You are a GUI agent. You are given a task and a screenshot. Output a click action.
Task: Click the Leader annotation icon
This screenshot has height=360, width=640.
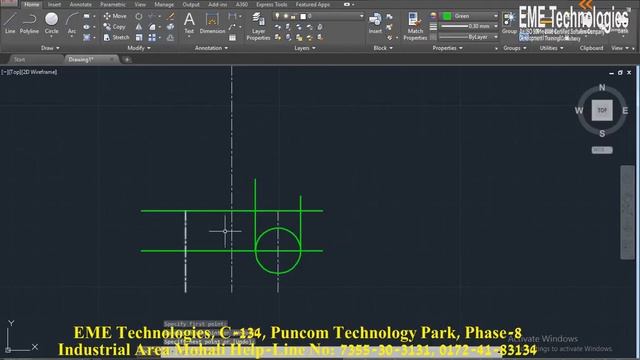[232, 27]
